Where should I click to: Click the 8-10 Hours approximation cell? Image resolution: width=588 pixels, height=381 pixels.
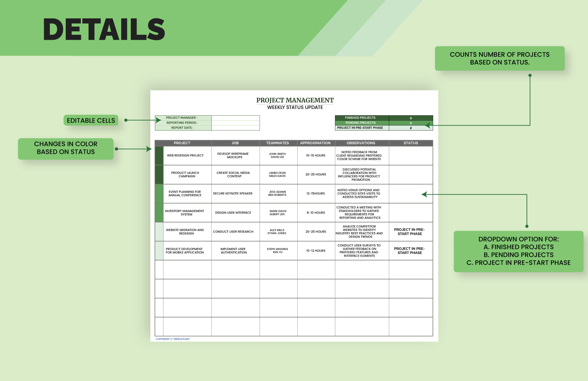pyautogui.click(x=316, y=213)
